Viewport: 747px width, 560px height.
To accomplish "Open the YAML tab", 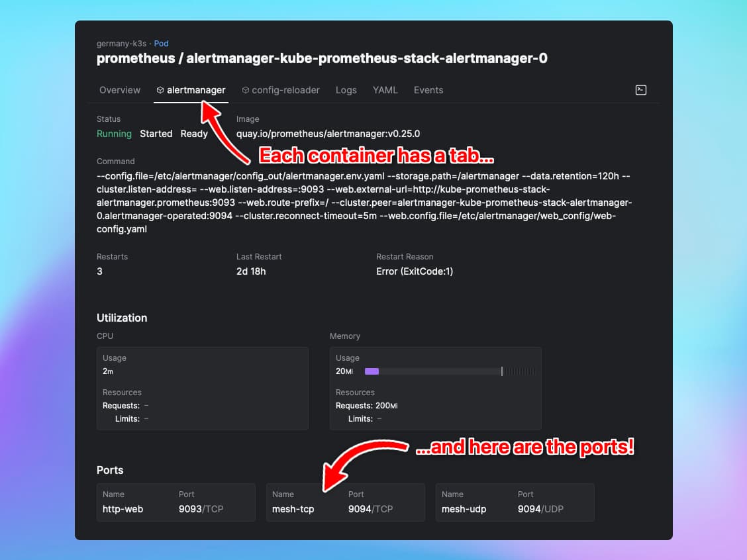I will pos(385,90).
